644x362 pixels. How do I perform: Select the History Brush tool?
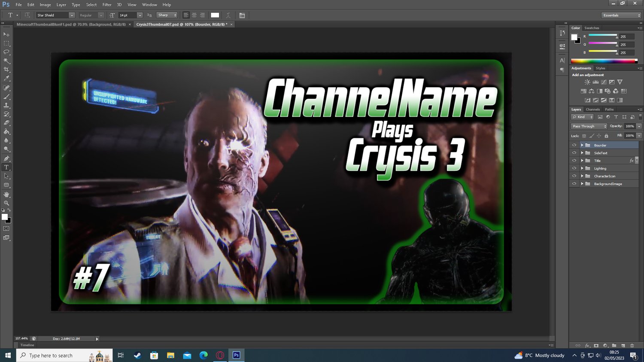pyautogui.click(x=6, y=114)
